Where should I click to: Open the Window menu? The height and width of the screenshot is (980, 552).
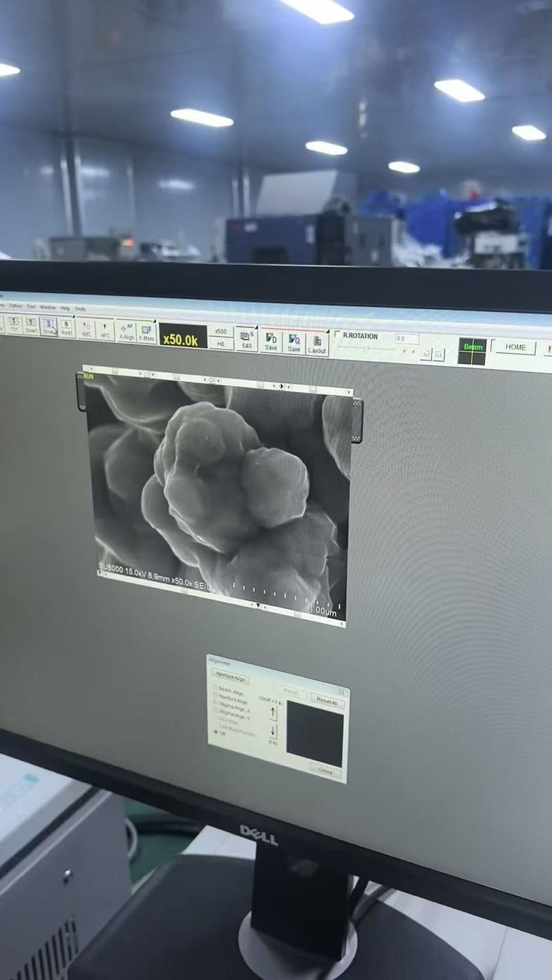[x=47, y=307]
